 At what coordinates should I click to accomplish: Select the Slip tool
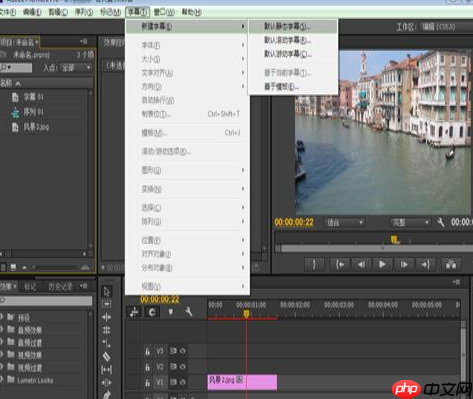click(107, 369)
